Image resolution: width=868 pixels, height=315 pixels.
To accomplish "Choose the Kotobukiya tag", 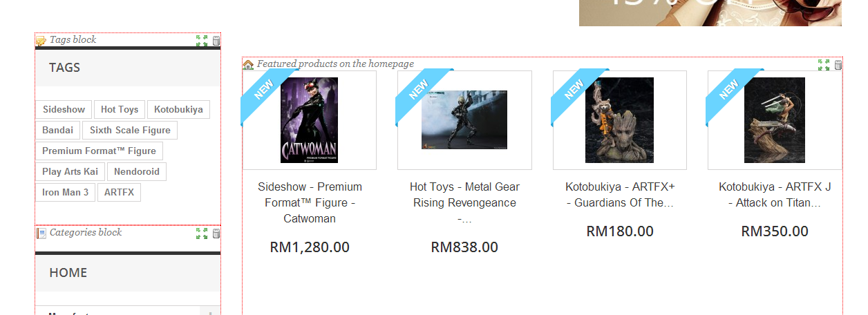I will click(x=178, y=109).
